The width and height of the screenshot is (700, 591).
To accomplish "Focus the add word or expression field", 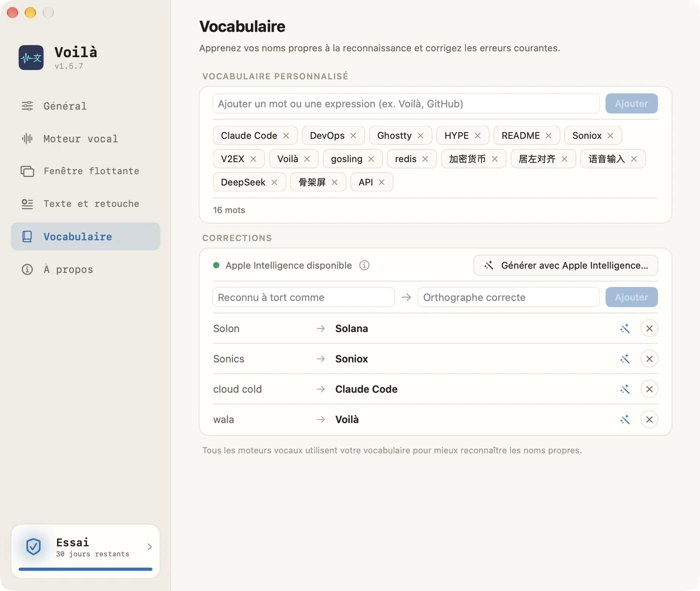I will tap(406, 103).
